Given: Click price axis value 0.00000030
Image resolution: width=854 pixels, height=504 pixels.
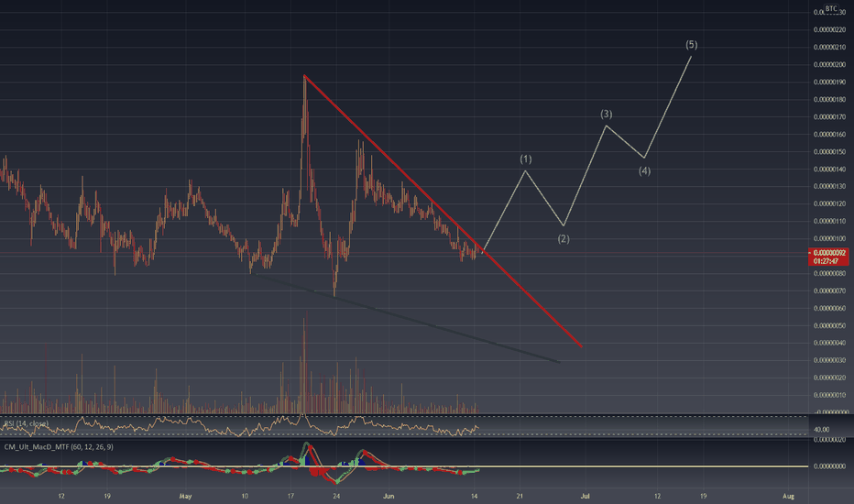Looking at the screenshot, I should click(829, 360).
